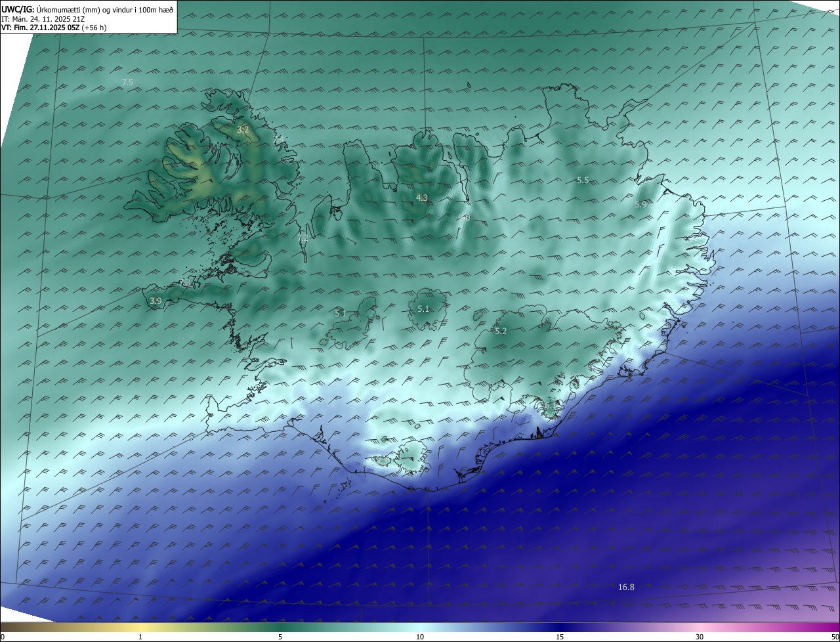
Task: Click the 3.2 value label on the Westfjords
Action: pyautogui.click(x=243, y=130)
